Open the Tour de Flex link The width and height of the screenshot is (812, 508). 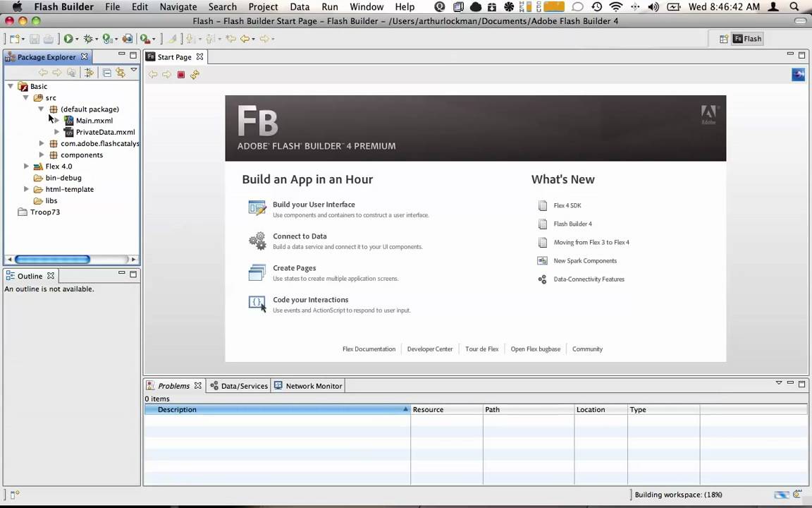pyautogui.click(x=481, y=349)
